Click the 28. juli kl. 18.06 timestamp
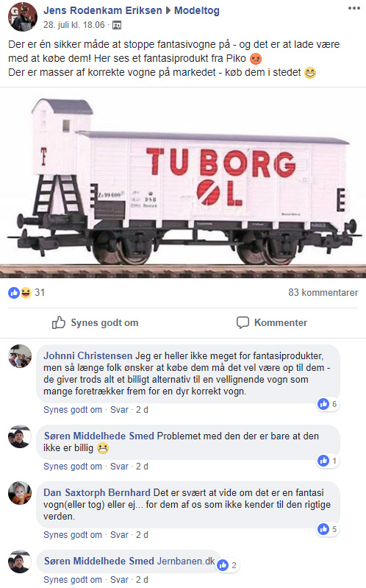366x588 pixels. pyautogui.click(x=73, y=25)
